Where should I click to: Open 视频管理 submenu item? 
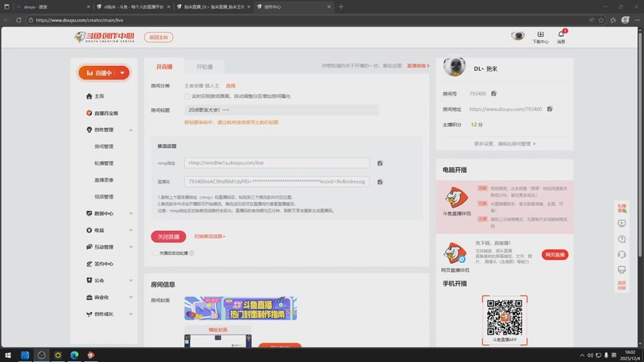coord(104,196)
